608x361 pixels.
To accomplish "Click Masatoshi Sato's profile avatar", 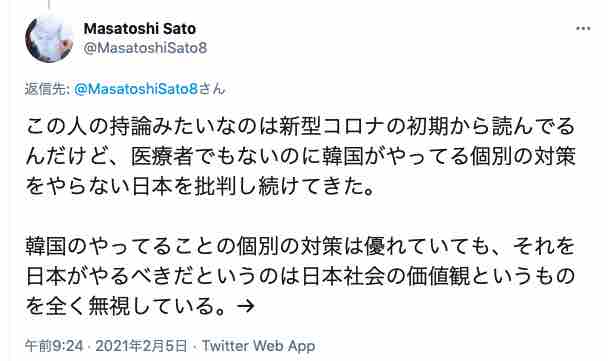I will pyautogui.click(x=49, y=38).
